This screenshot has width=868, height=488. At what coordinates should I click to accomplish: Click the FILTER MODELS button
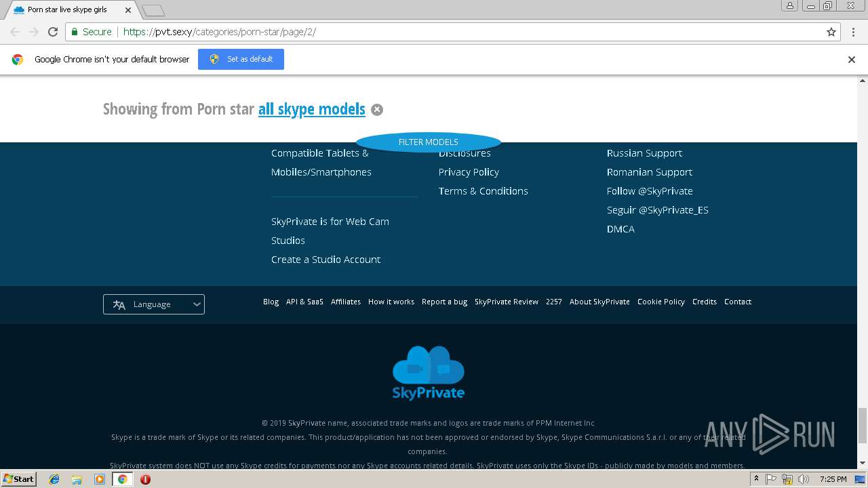[x=429, y=142]
